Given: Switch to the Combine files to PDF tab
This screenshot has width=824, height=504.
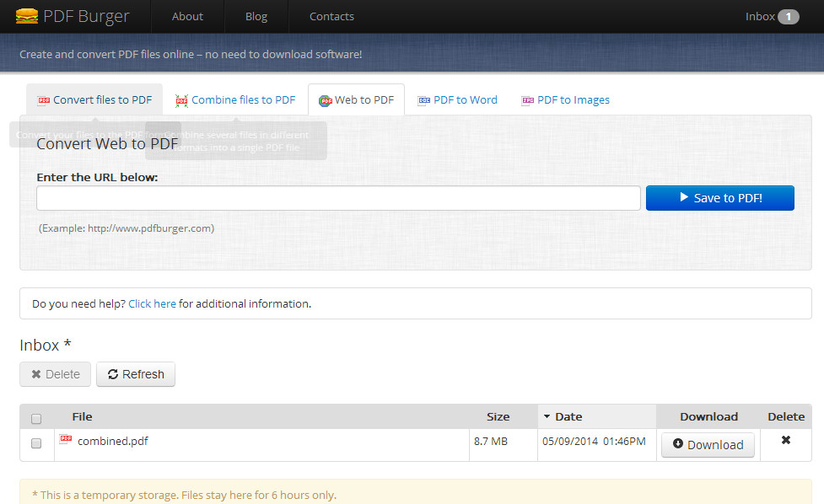Looking at the screenshot, I should pos(235,99).
